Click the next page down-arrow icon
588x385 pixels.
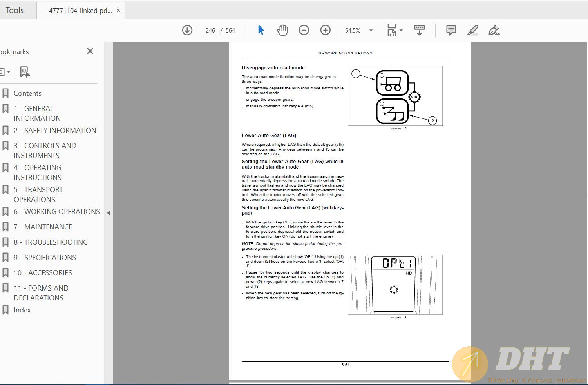[x=187, y=30]
